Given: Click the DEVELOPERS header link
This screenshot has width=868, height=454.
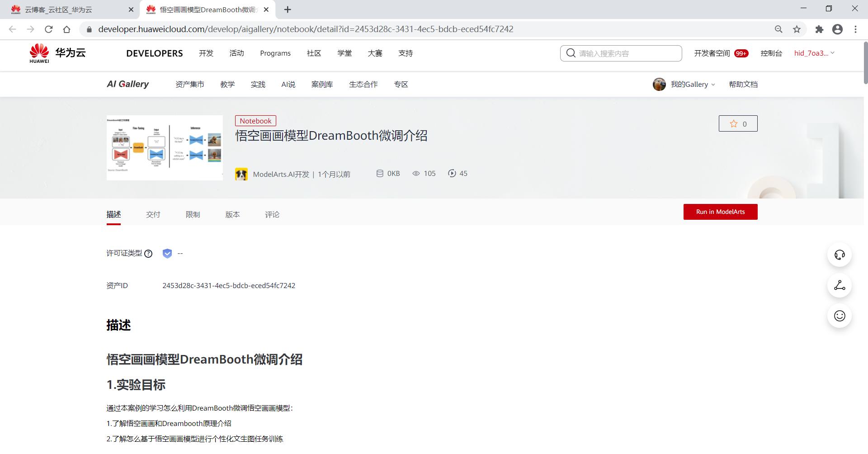Looking at the screenshot, I should 155,53.
